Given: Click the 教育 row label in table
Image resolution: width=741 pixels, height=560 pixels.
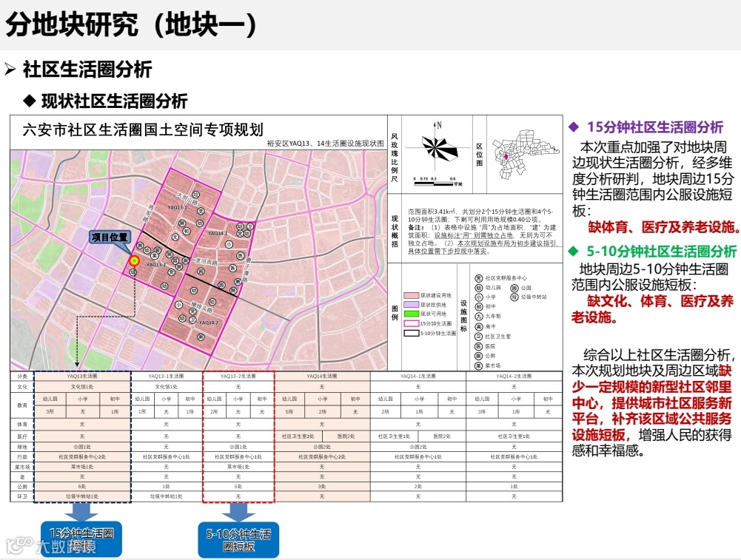Looking at the screenshot, I should (22, 405).
